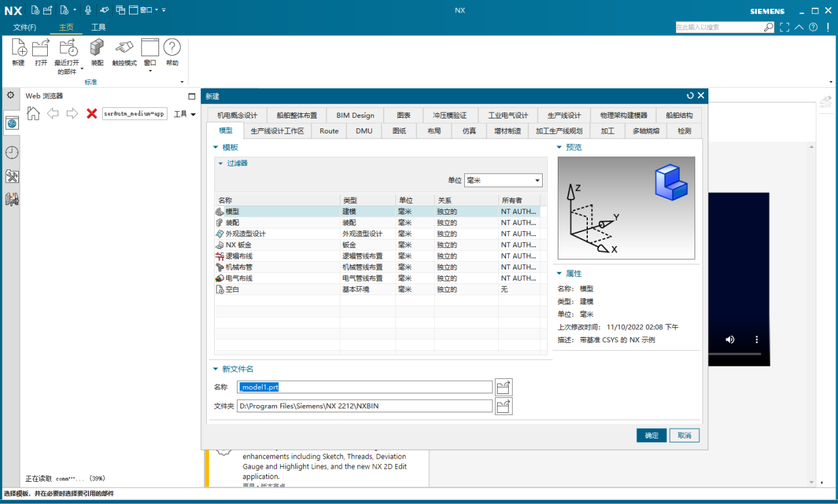This screenshot has height=504, width=838.
Task: Open the quick access 窗口 dropdown
Action: [149, 10]
